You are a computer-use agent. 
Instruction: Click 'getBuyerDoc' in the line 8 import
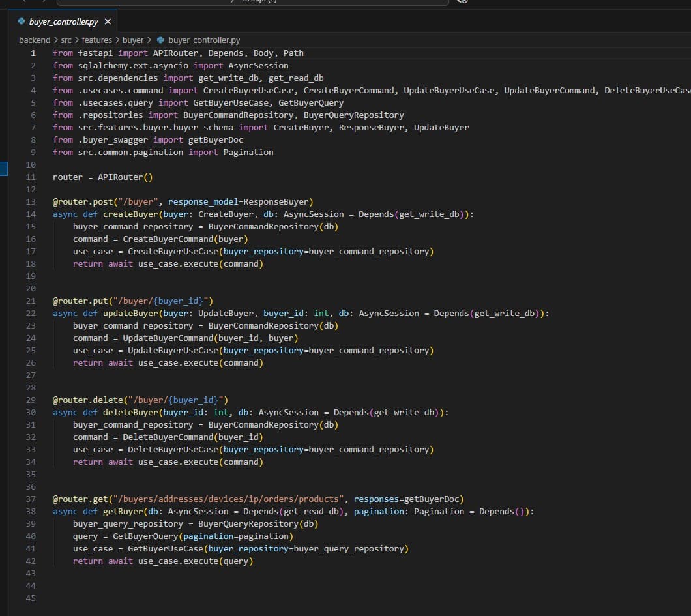(x=216, y=139)
